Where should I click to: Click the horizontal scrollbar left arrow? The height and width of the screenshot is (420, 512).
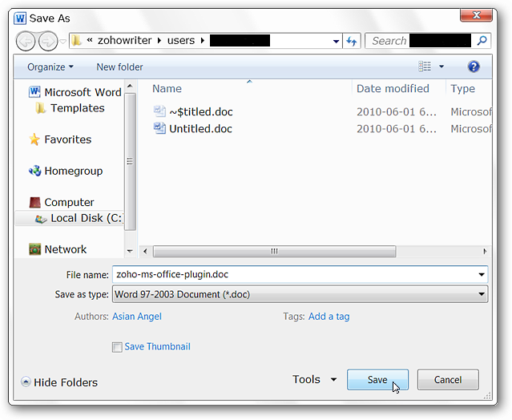(145, 251)
